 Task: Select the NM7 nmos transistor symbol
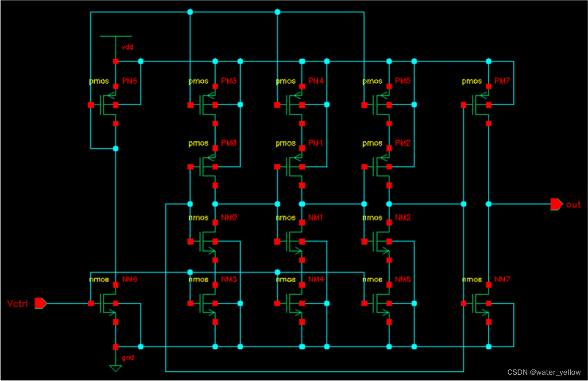click(x=478, y=304)
